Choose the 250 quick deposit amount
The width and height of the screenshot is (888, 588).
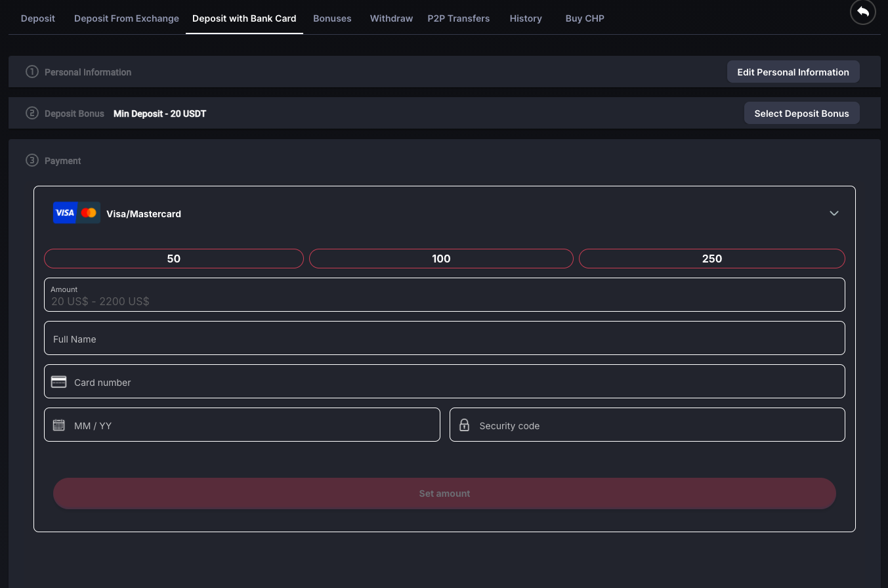point(712,259)
